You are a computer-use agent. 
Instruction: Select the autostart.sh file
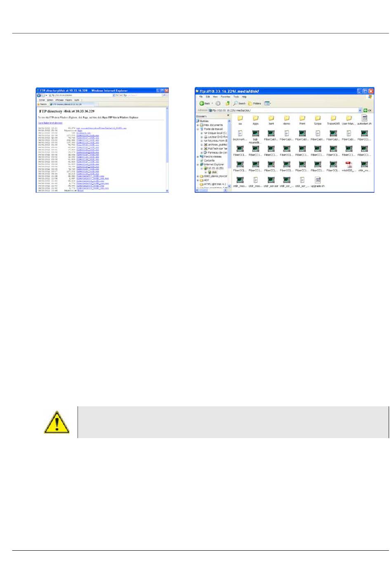[x=364, y=120]
